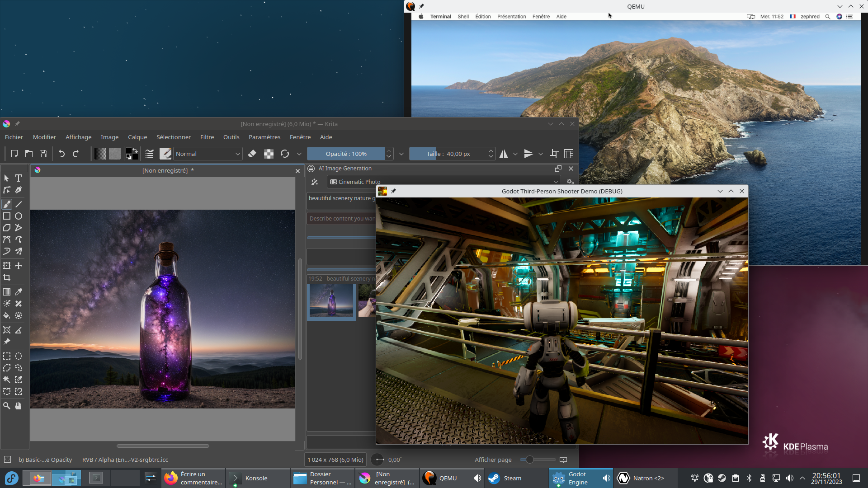Expand horizontal mirror options arrow
Viewport: 868px width, 488px height.
(515, 154)
